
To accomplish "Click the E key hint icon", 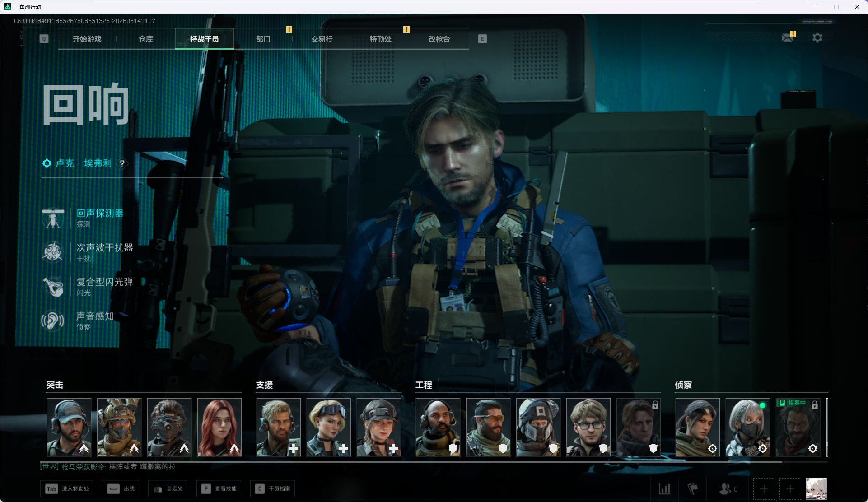I will 482,39.
